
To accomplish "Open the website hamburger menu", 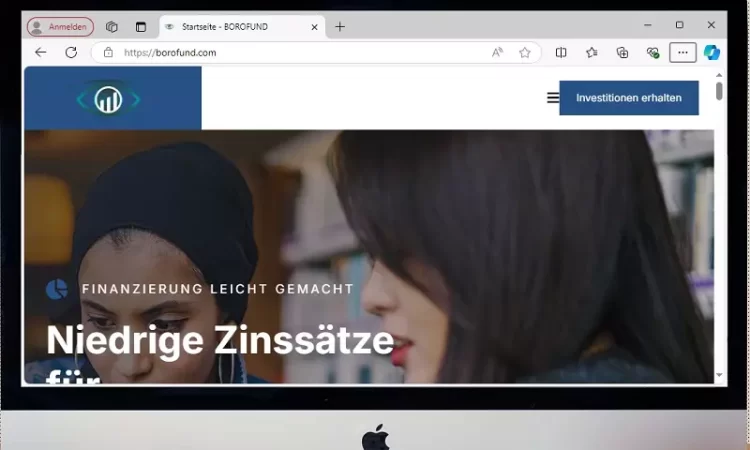I will click(553, 98).
